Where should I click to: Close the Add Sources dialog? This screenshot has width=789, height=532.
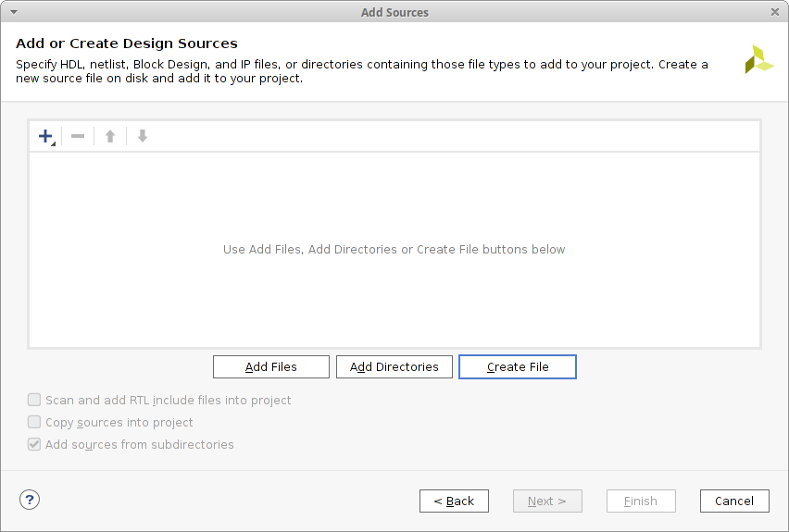tap(775, 12)
